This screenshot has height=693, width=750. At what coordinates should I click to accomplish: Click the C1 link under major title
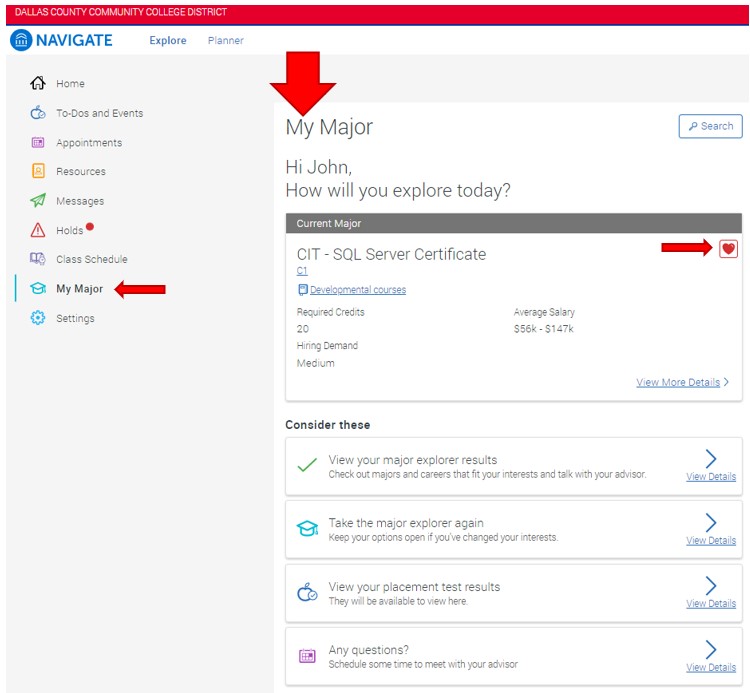click(x=302, y=271)
